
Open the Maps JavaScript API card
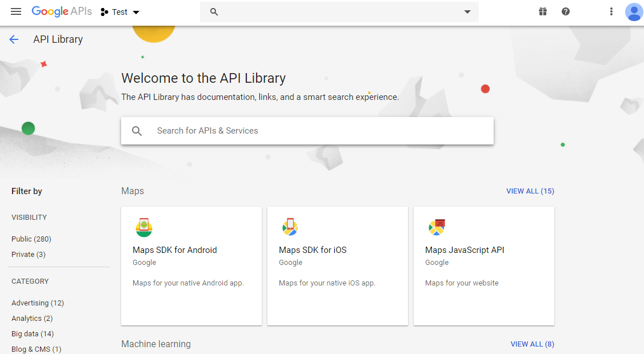pyautogui.click(x=484, y=266)
